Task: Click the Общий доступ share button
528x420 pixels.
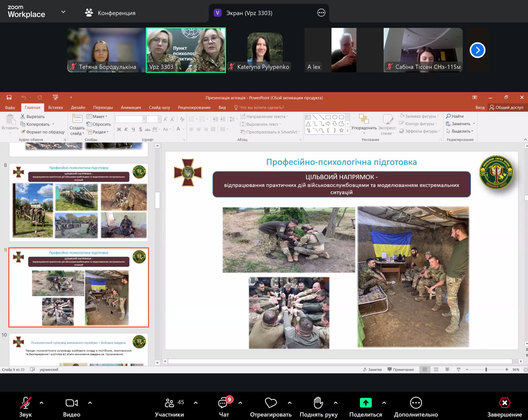Action: tap(506, 107)
